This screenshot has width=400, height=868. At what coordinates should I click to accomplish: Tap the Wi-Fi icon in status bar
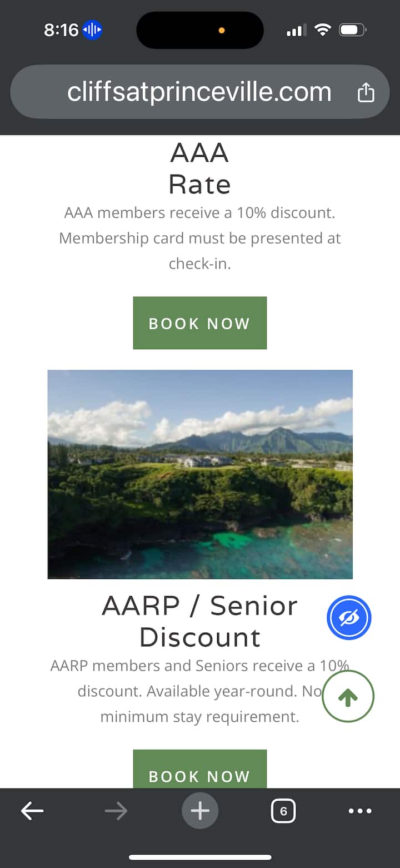coord(322,30)
